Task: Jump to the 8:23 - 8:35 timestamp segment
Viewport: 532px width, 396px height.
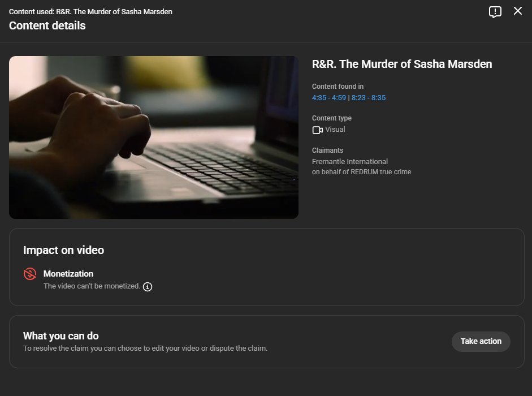Action: point(369,98)
